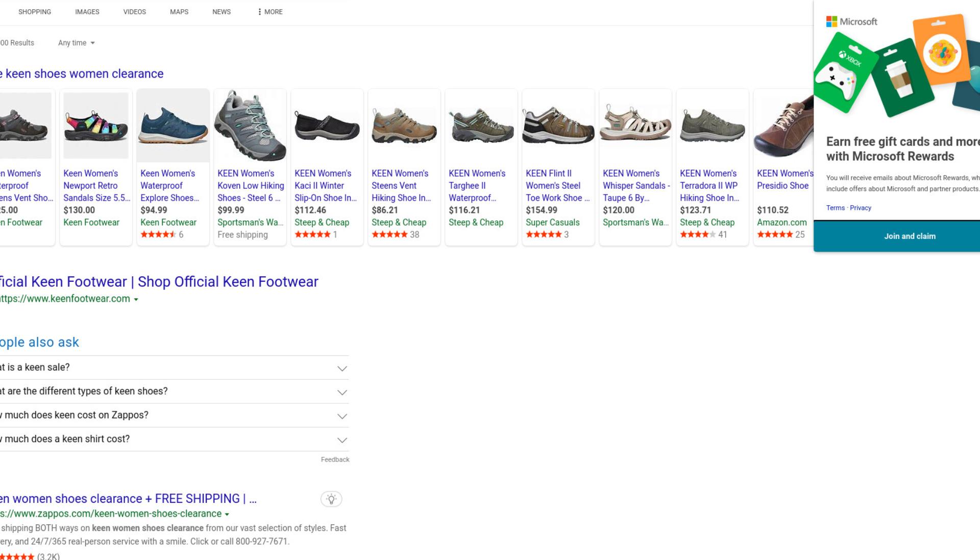The height and width of the screenshot is (560, 980).
Task: Click Steep & Cheap seller under $112.46
Action: pyautogui.click(x=322, y=223)
